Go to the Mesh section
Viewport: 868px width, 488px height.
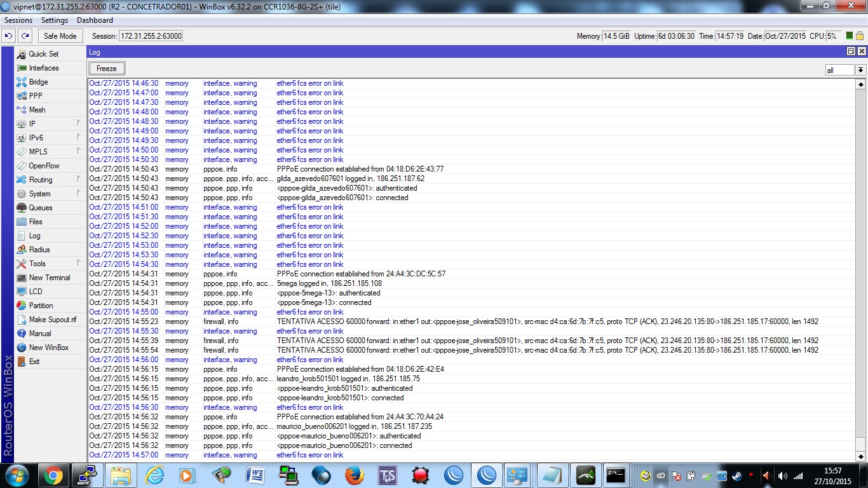point(37,110)
